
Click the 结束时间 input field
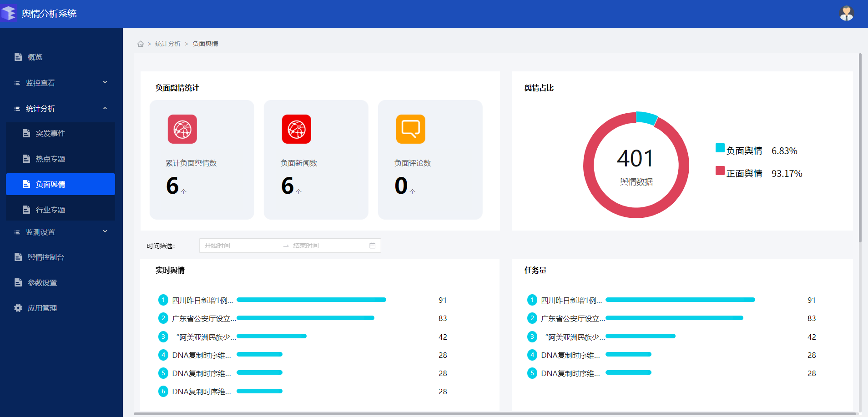click(328, 246)
